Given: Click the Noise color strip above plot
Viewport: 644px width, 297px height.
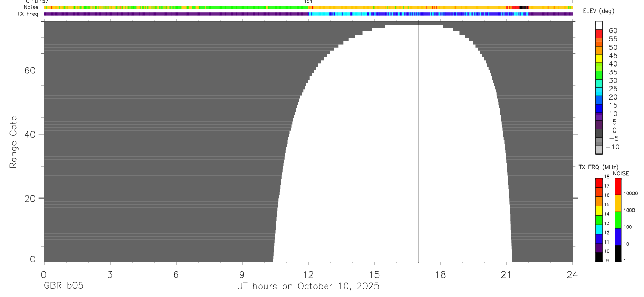Looking at the screenshot, I should coord(308,7).
